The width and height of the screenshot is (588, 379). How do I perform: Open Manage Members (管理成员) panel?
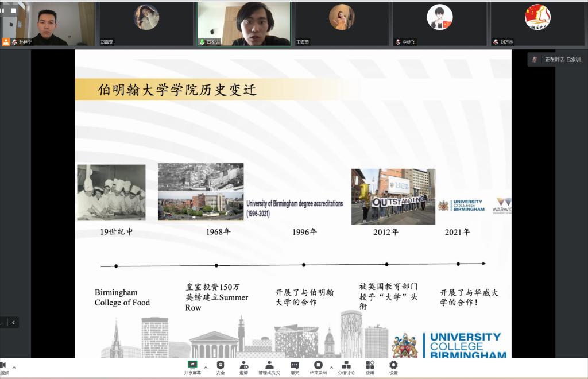[269, 365]
